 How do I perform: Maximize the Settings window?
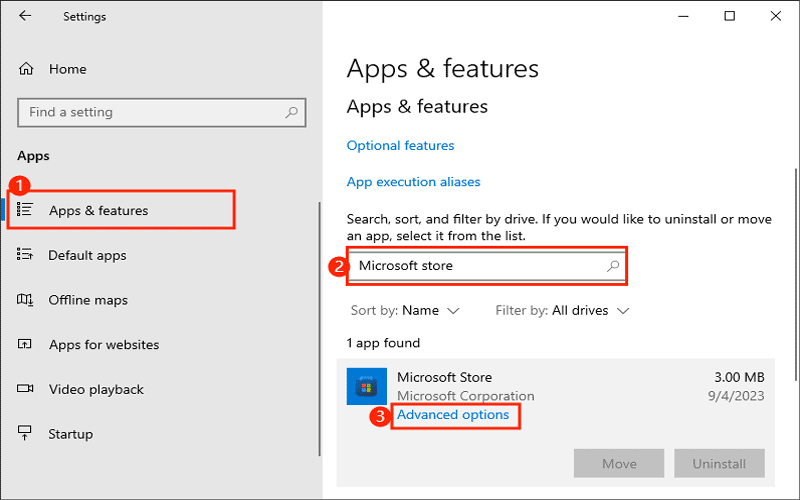point(730,16)
